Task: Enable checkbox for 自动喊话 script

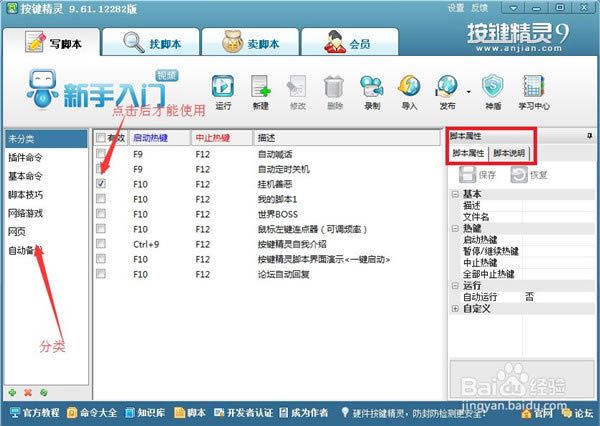Action: click(101, 154)
